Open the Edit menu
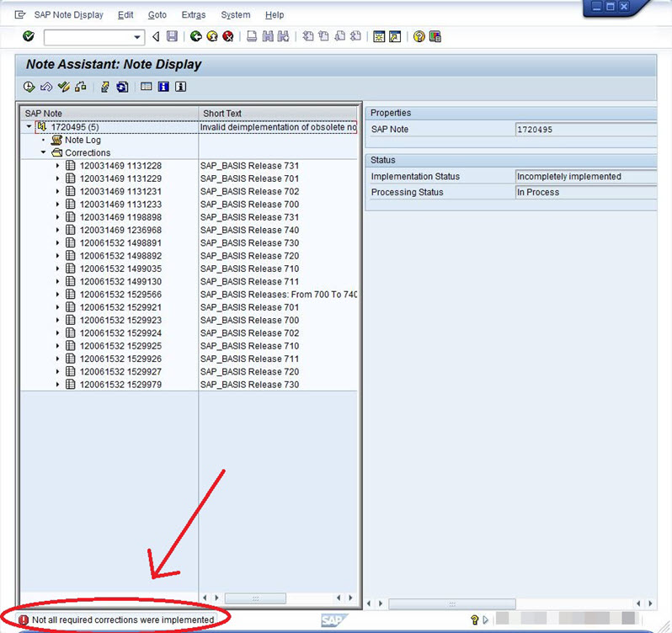Screen dimensions: 672x633 [x=125, y=15]
